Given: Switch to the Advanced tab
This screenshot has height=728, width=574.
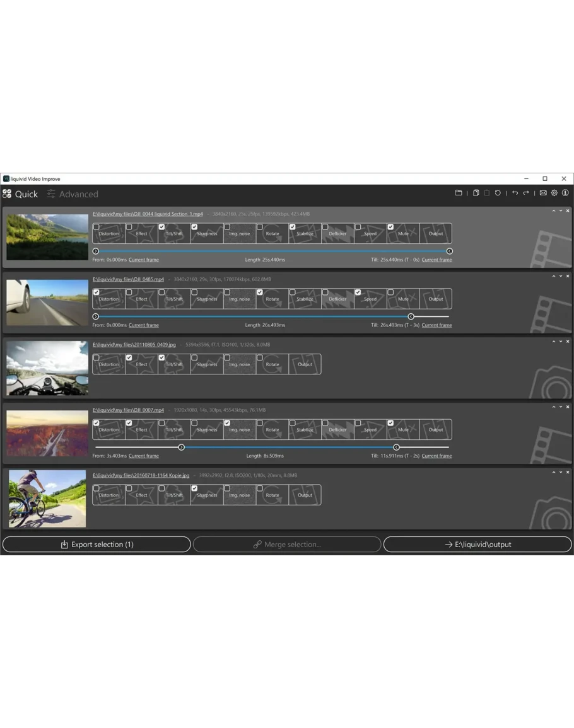Looking at the screenshot, I should (73, 194).
